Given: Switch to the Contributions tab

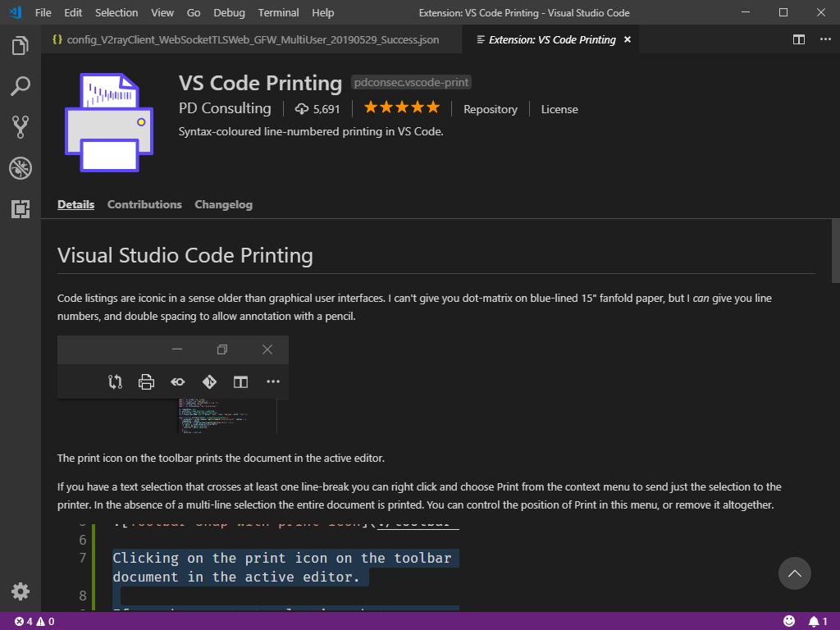Looking at the screenshot, I should pyautogui.click(x=144, y=204).
